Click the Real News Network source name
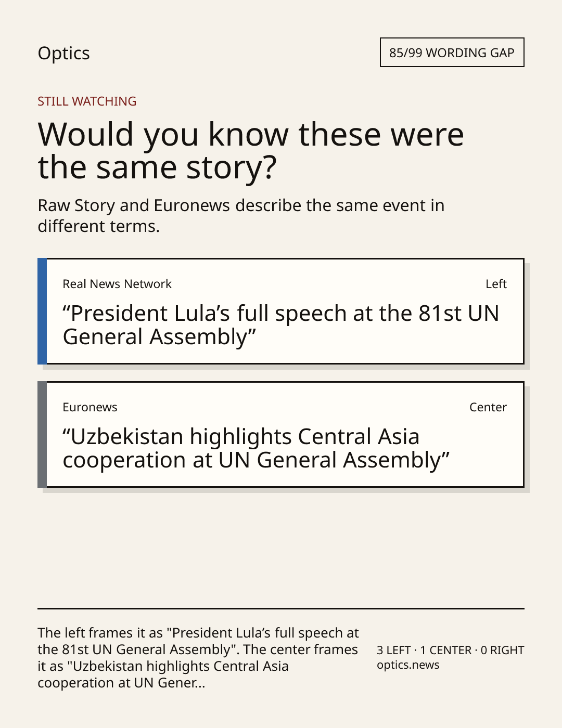Viewport: 562px width, 728px height. click(117, 284)
